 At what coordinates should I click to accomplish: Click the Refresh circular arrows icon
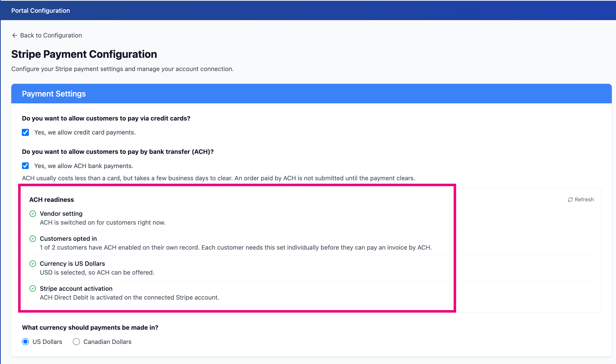click(x=570, y=200)
